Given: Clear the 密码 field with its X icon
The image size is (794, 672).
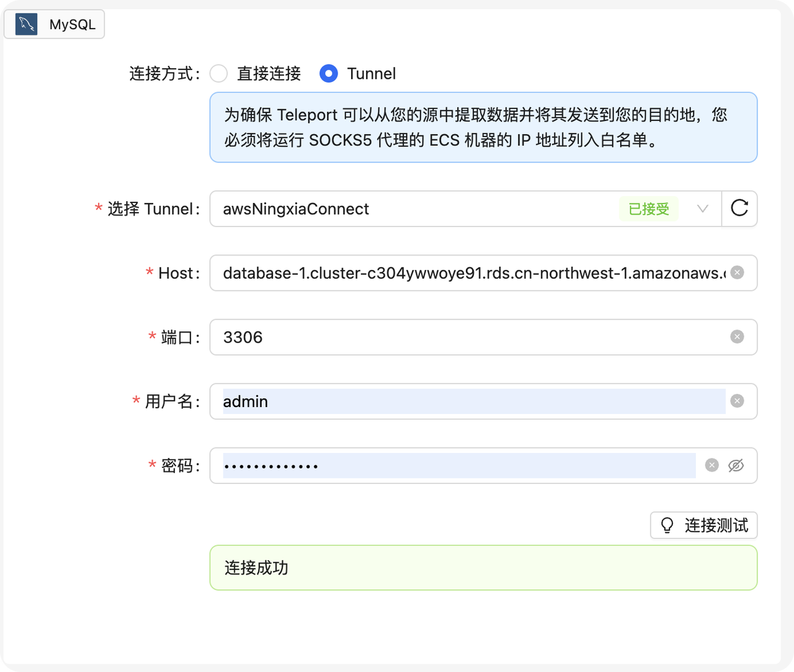Looking at the screenshot, I should pos(711,465).
